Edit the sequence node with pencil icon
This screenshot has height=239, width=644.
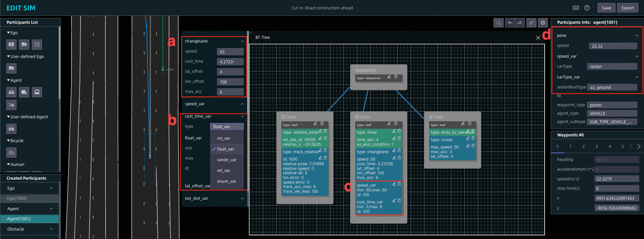click(x=389, y=77)
